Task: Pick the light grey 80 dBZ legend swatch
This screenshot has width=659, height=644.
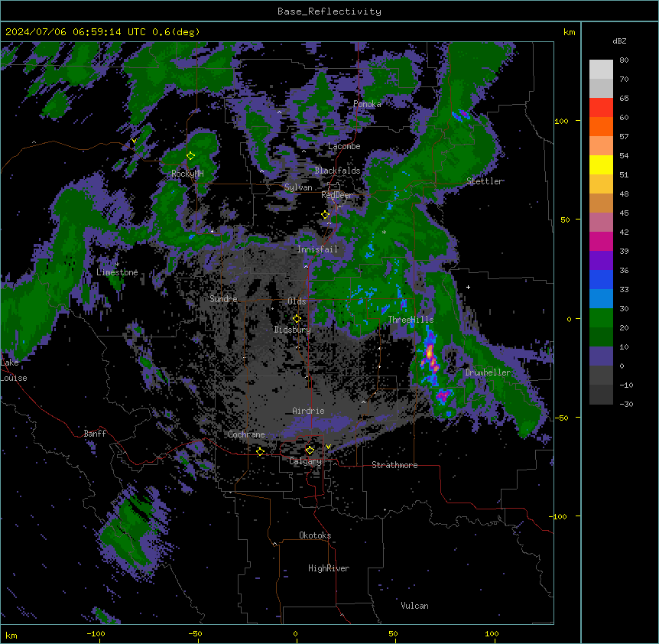Action: pos(601,70)
